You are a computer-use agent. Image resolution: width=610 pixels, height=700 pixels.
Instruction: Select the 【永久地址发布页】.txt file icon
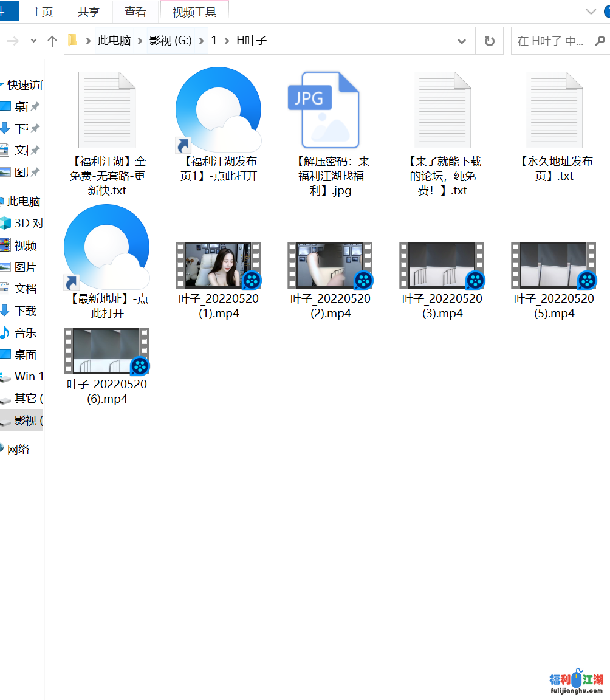553,110
